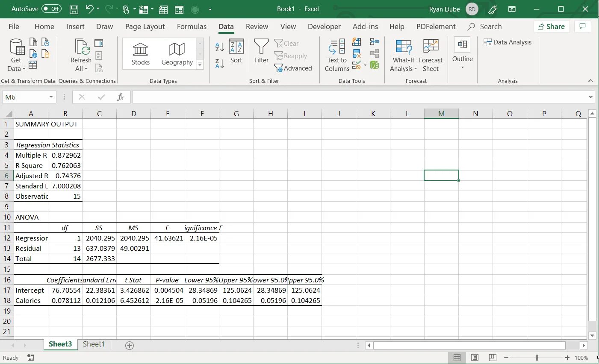Open Advanced filter options
599x364 pixels.
293,68
